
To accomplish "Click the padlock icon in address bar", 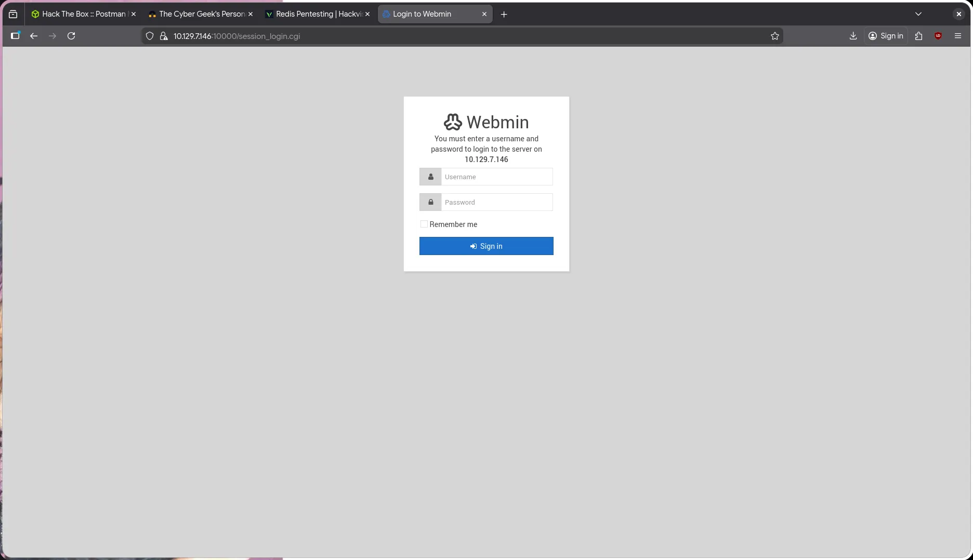I will [x=163, y=36].
